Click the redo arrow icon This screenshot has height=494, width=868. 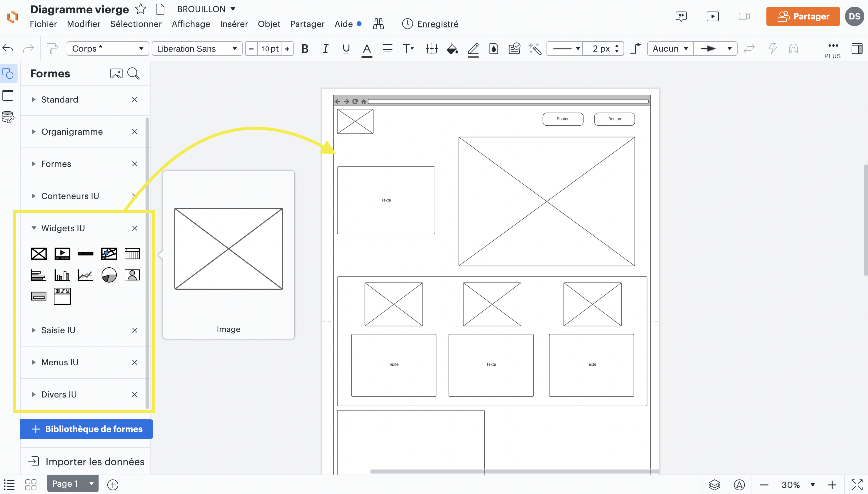29,49
